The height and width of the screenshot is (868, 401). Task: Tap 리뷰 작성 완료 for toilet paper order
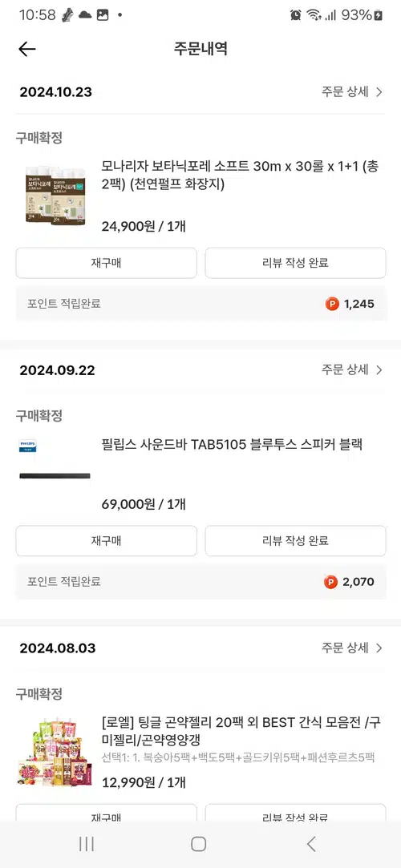(x=295, y=263)
